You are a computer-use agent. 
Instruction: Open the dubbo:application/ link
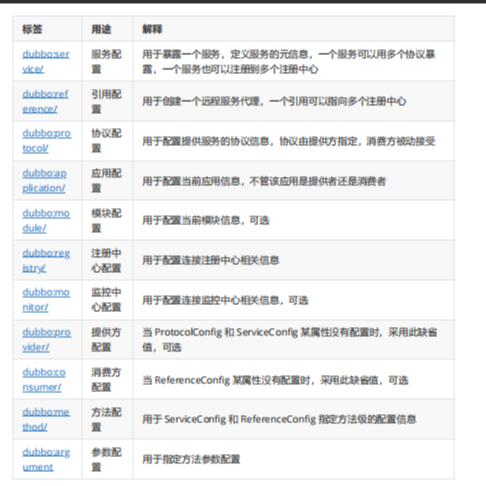[44, 180]
